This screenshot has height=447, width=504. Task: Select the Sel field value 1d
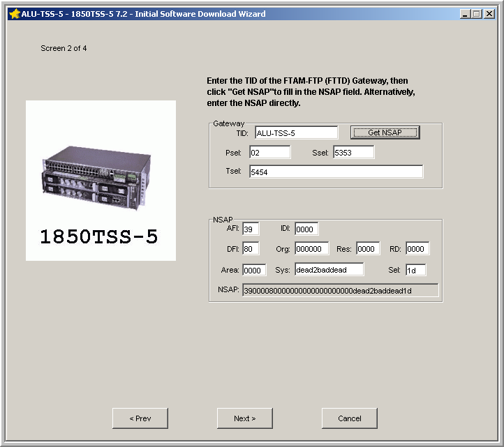pyautogui.click(x=416, y=270)
